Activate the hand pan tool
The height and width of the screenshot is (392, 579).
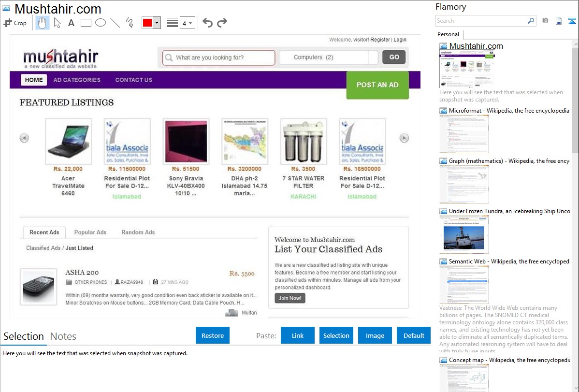[x=43, y=23]
